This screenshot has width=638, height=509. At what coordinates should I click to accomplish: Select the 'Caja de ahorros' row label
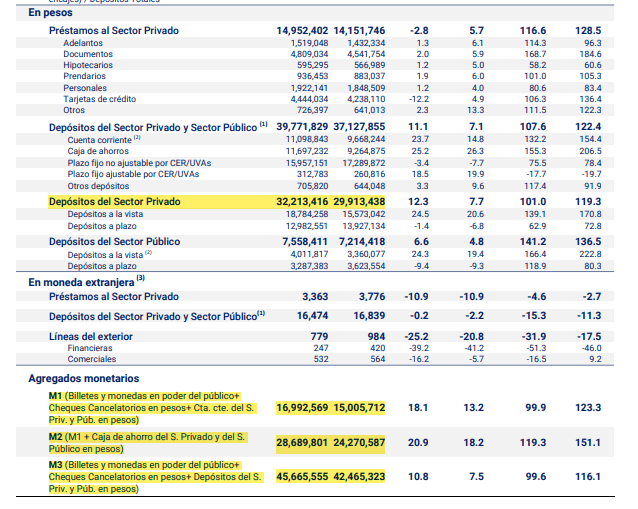pos(98,150)
